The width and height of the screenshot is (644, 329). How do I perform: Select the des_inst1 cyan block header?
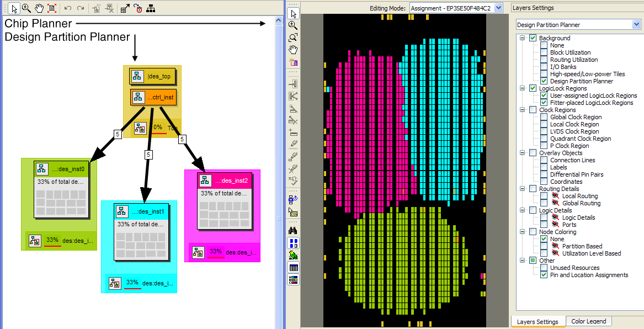pyautogui.click(x=142, y=211)
